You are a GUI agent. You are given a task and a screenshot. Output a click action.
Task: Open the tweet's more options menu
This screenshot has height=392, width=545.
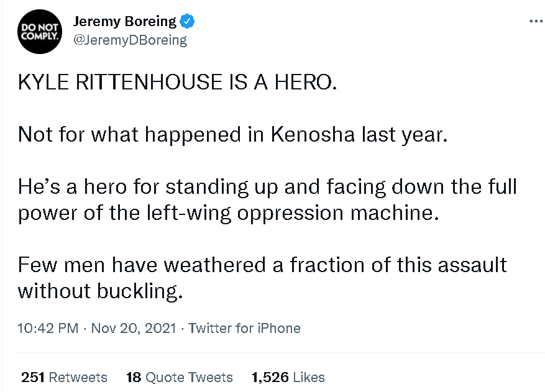535,21
